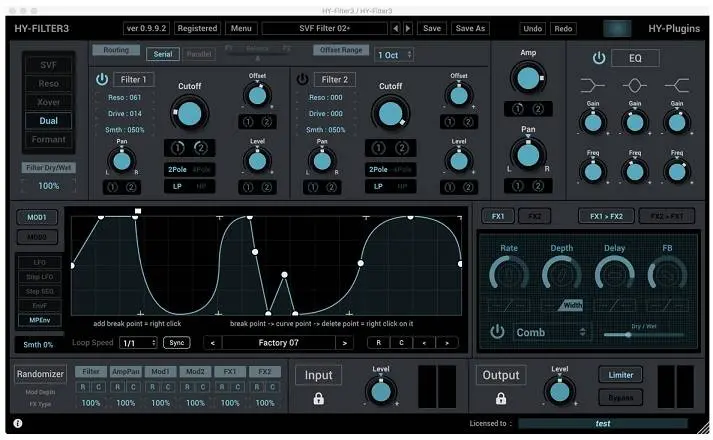Toggle Filter 2 2Pole slope
The image size is (713, 440).
[378, 170]
